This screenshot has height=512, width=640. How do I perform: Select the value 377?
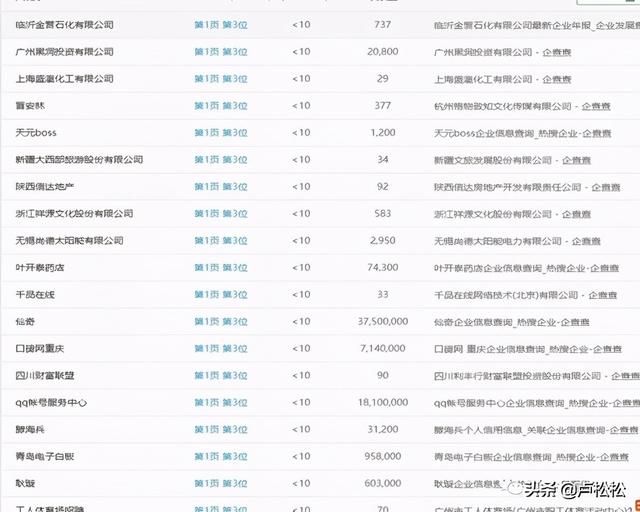tap(382, 105)
